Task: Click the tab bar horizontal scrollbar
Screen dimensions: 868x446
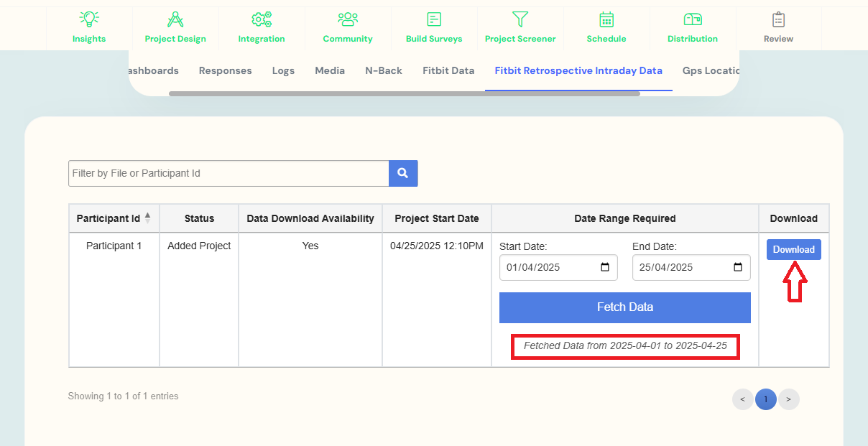Action: 404,93
